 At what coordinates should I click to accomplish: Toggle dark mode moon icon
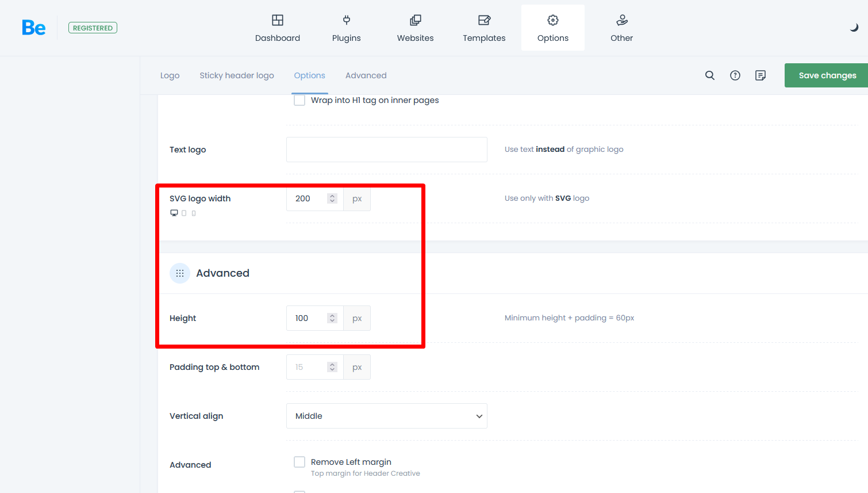pos(854,28)
